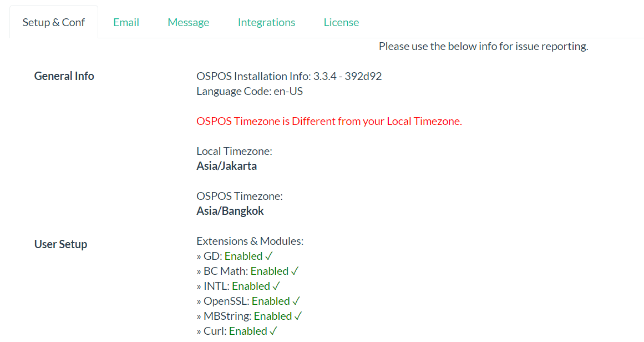Select the Integrations tab

(266, 22)
